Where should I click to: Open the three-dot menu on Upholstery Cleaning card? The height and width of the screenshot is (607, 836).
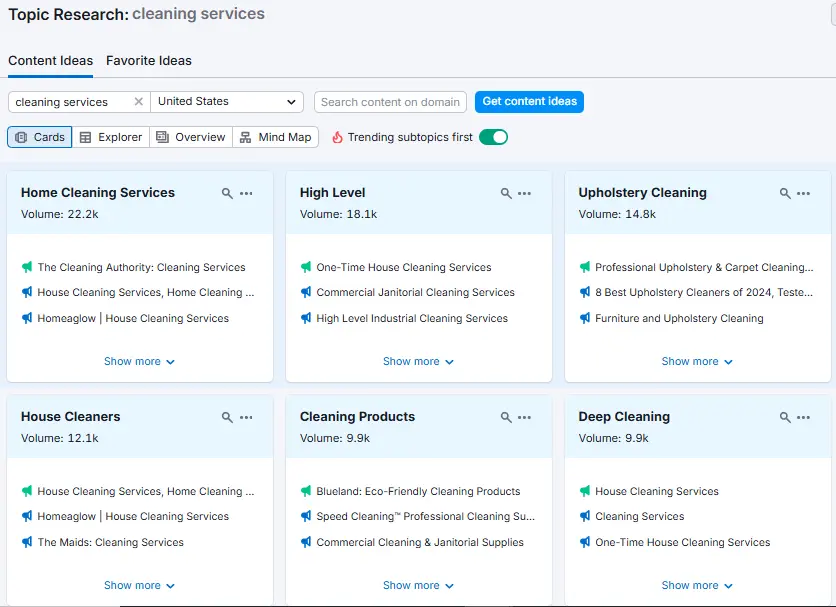[x=804, y=193]
